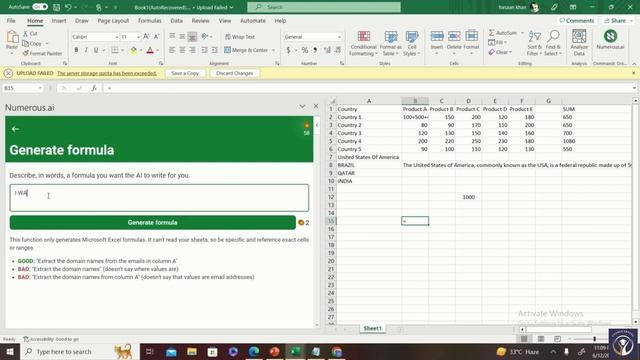Screen dimensions: 640x360
Task: Click the Format Painter tool
Action: [42, 53]
